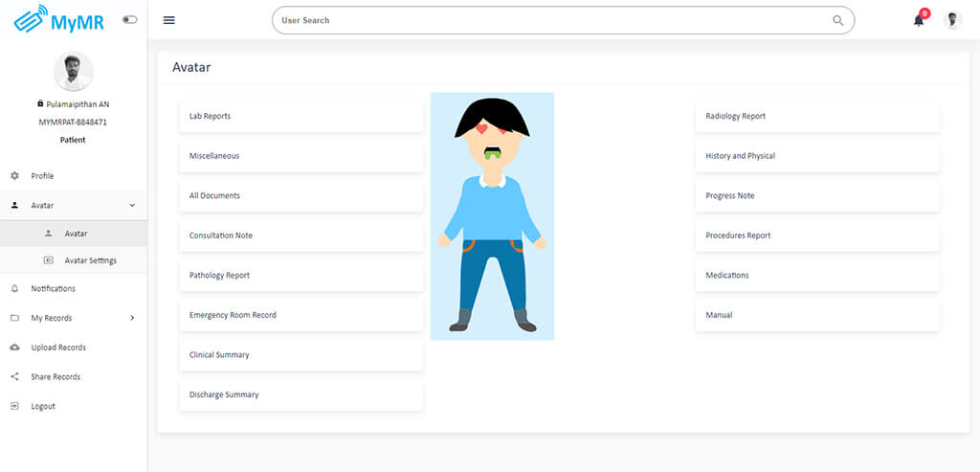Open the Lab Reports card

(301, 116)
